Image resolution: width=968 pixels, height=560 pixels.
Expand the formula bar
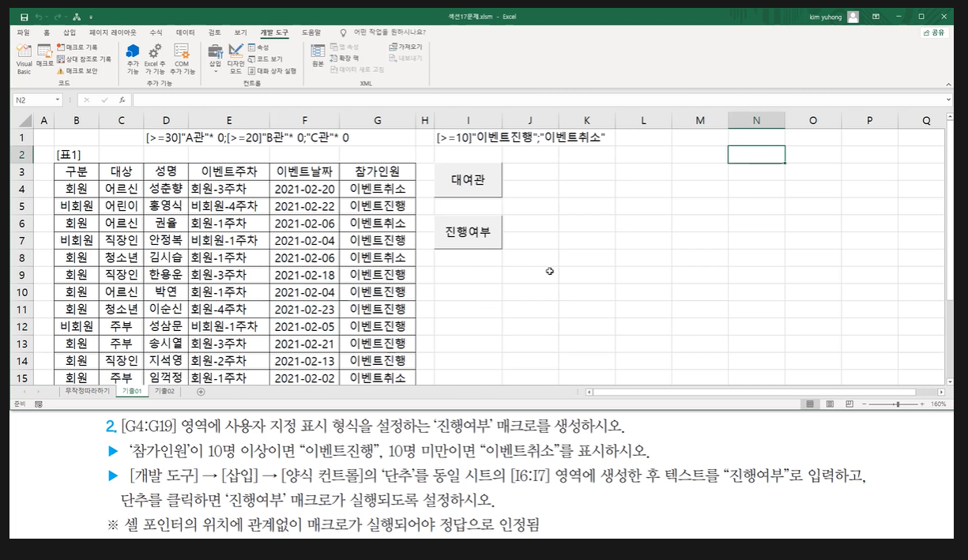click(948, 100)
